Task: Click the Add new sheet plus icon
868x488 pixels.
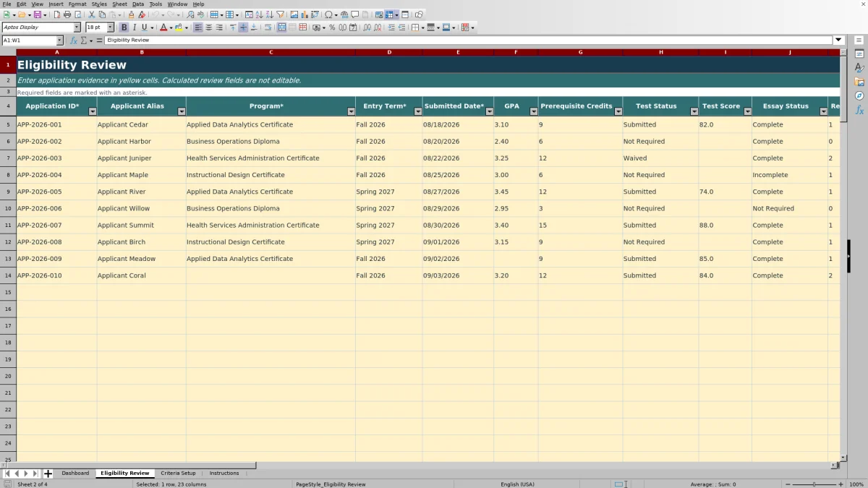Action: click(x=48, y=474)
